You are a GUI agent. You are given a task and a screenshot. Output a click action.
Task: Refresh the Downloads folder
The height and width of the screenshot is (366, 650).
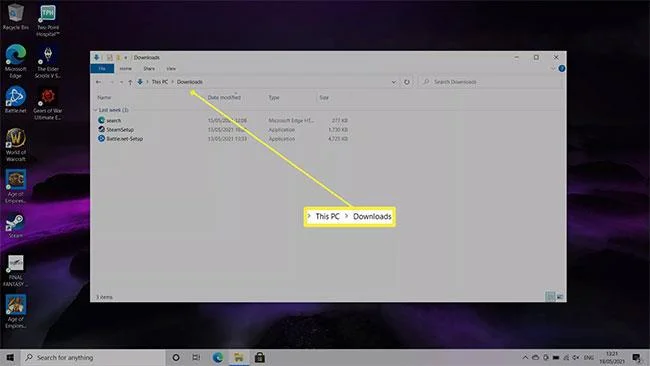(407, 82)
